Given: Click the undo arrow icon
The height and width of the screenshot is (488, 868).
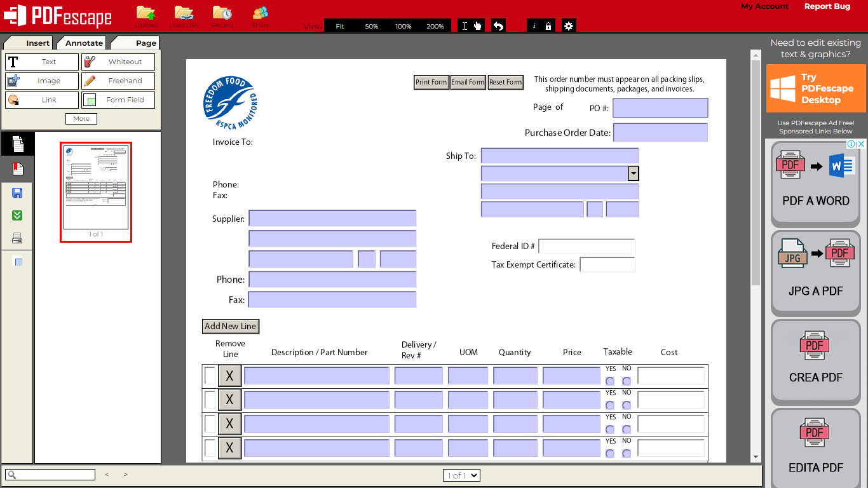Looking at the screenshot, I should pos(499,26).
